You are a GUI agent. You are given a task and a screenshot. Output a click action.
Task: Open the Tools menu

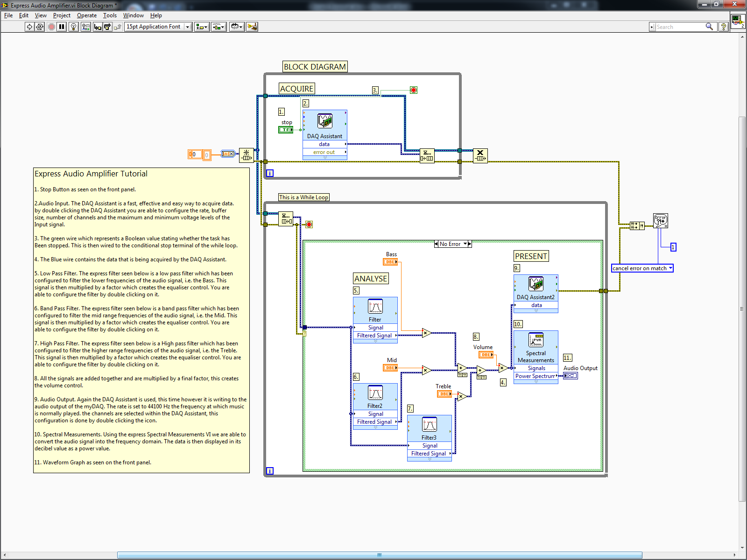pyautogui.click(x=110, y=15)
